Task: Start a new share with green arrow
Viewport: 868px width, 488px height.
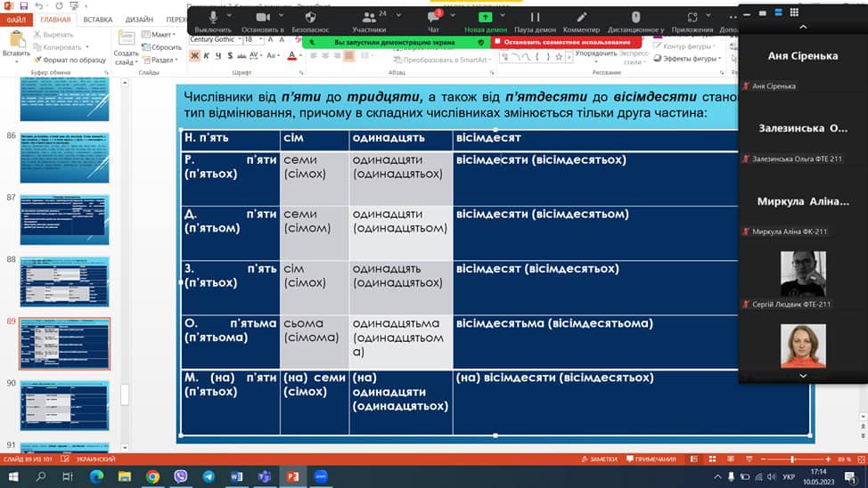Action: tap(485, 18)
